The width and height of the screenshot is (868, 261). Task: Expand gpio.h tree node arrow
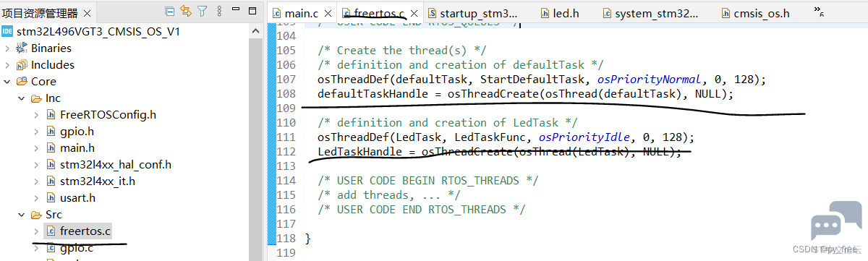tap(36, 131)
